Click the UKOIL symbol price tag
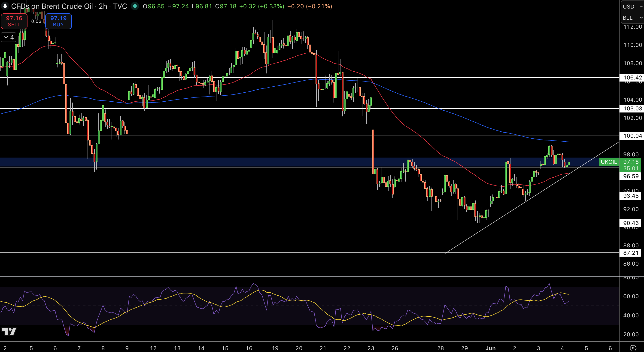Image resolution: width=644 pixels, height=352 pixels. click(609, 162)
